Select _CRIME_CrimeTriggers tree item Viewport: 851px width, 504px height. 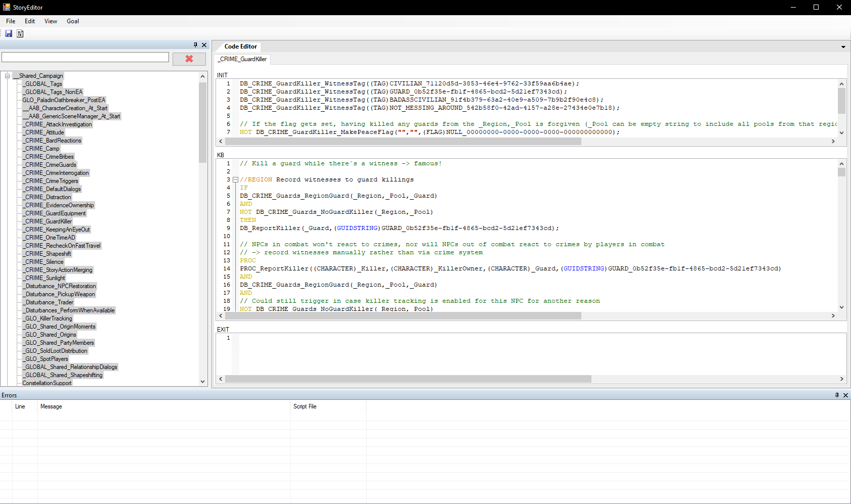[x=51, y=181]
